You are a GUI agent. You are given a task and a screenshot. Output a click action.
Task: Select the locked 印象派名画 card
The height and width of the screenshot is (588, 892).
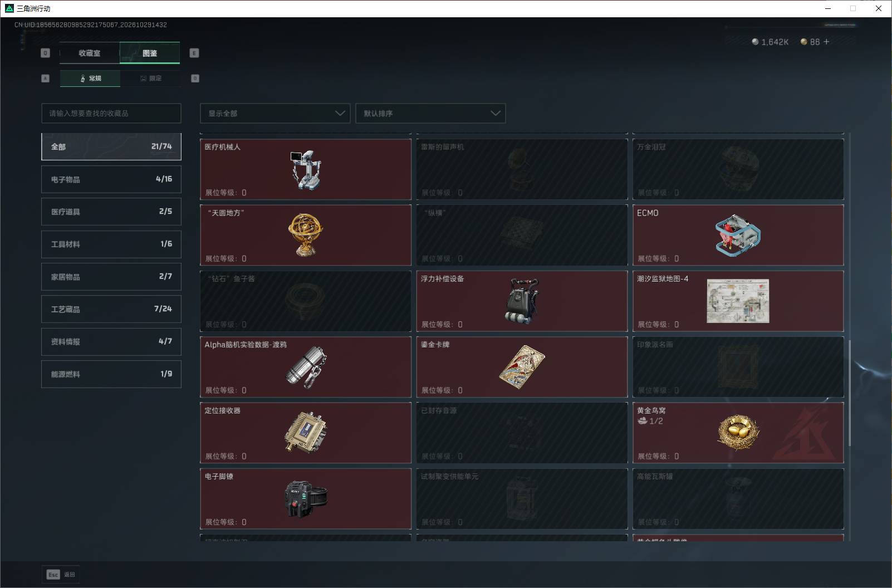(x=738, y=367)
